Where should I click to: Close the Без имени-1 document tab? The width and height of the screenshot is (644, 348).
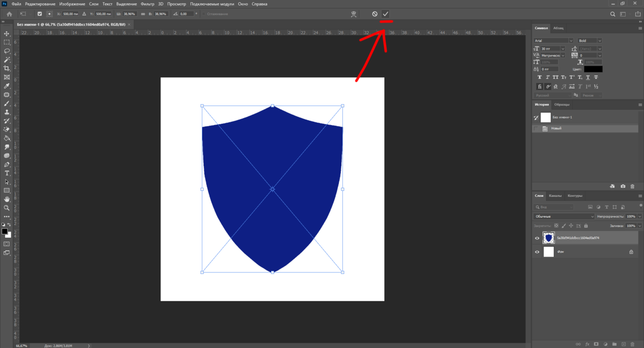130,25
